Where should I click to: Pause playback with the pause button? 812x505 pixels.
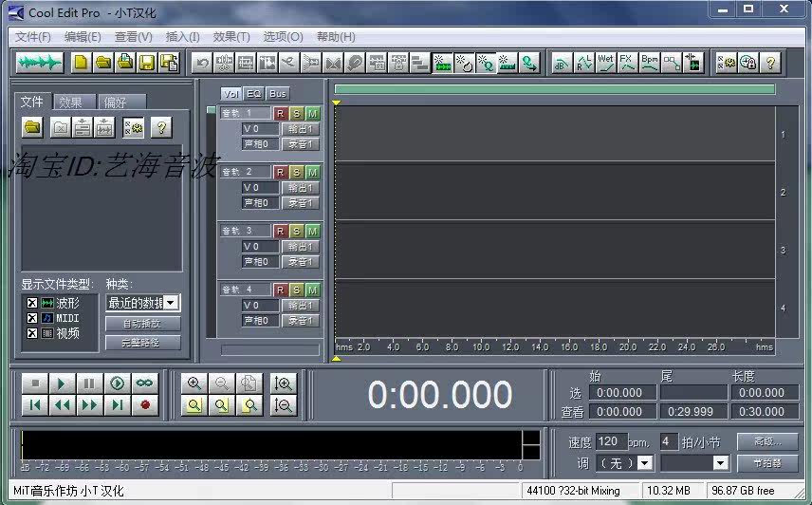[x=89, y=383]
